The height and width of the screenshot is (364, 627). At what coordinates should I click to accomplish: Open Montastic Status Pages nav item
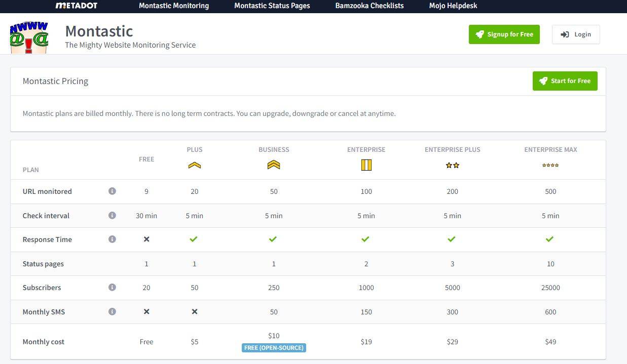coord(272,6)
